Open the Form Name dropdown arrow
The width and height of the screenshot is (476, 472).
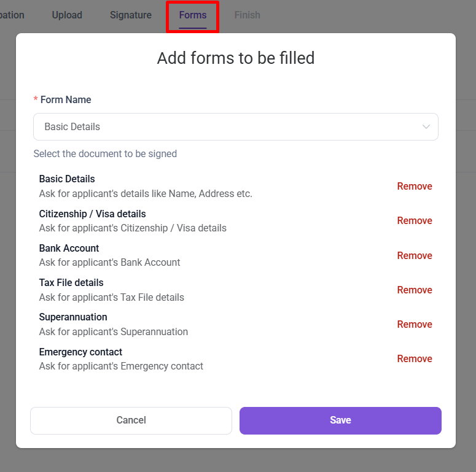(426, 127)
